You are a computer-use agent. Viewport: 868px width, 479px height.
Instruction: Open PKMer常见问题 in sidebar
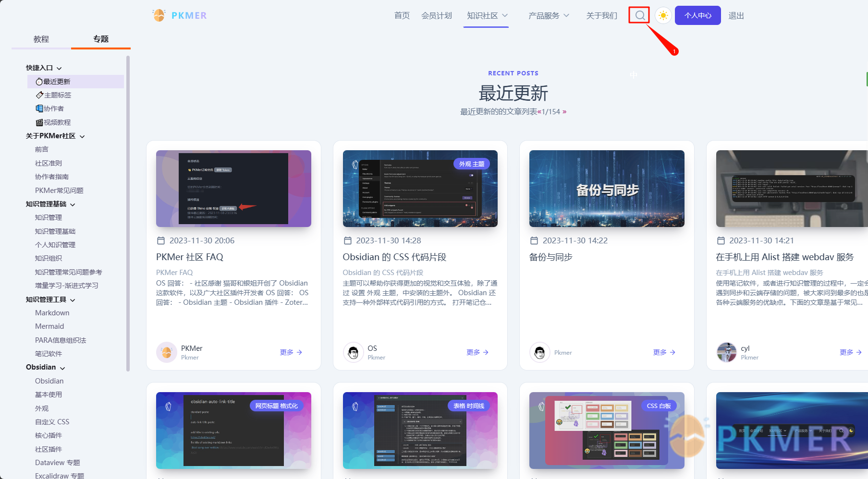tap(59, 191)
